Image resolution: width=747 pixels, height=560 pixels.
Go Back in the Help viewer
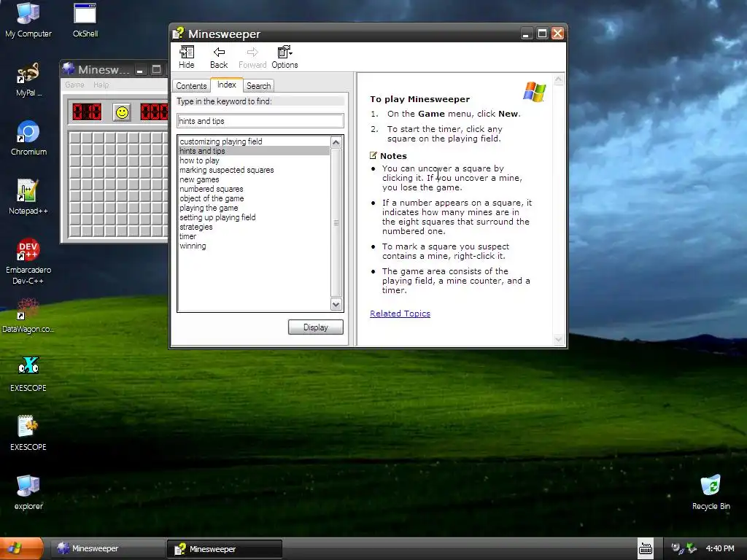point(219,57)
